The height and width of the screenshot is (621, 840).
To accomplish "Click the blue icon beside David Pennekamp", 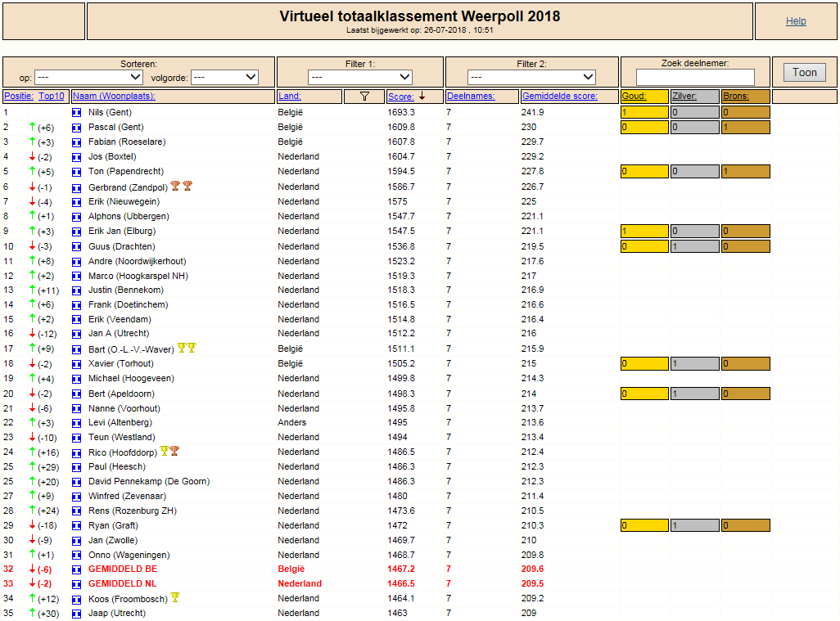I will click(77, 482).
